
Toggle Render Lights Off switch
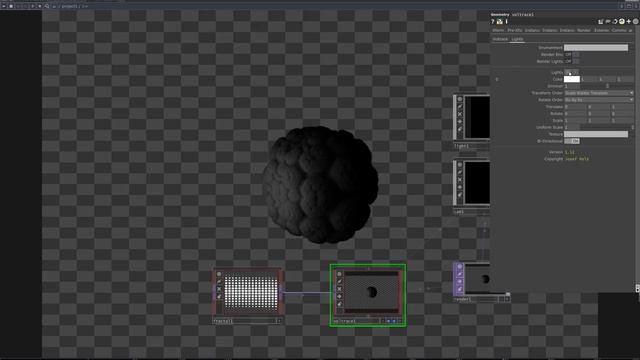coord(572,61)
